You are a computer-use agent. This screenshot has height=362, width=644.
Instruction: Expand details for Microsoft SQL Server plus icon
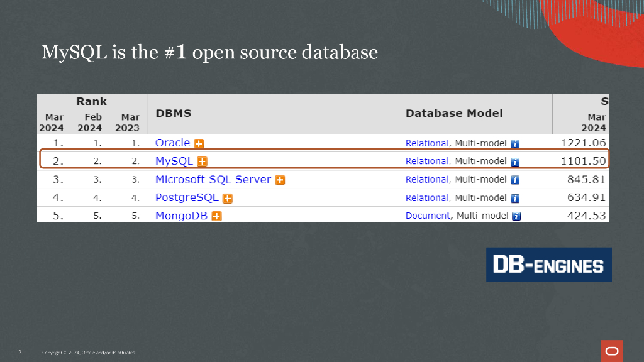[280, 180]
